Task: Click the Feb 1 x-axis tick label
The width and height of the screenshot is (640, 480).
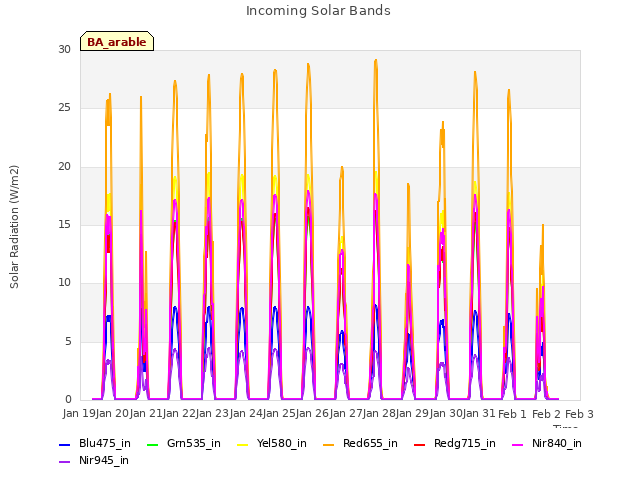Action: pyautogui.click(x=512, y=414)
